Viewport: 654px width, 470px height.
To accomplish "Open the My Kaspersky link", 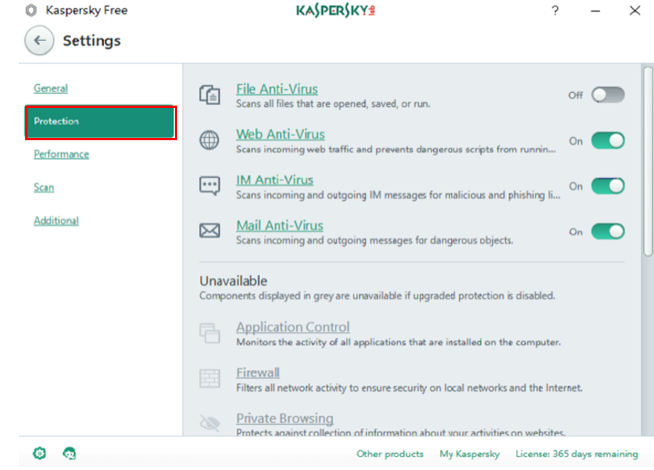I will (469, 454).
